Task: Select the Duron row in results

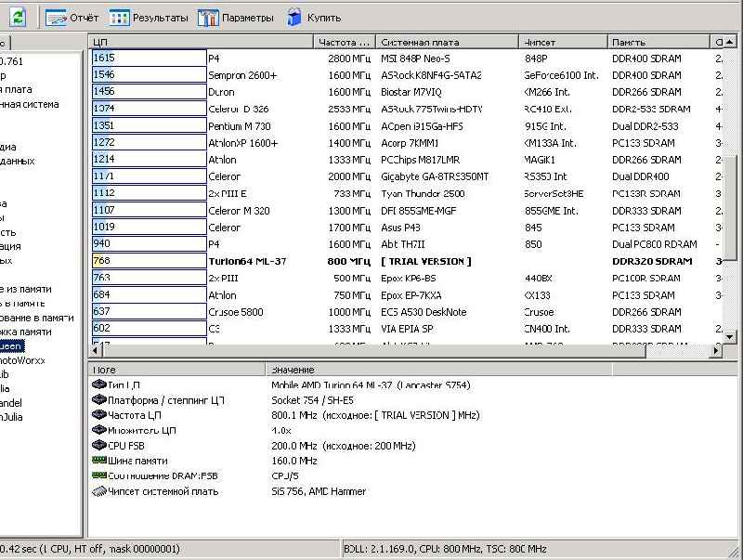Action: (x=408, y=92)
